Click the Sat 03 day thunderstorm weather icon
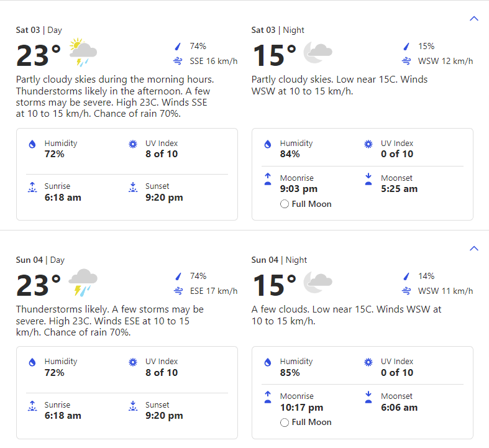The image size is (489, 448). click(83, 52)
